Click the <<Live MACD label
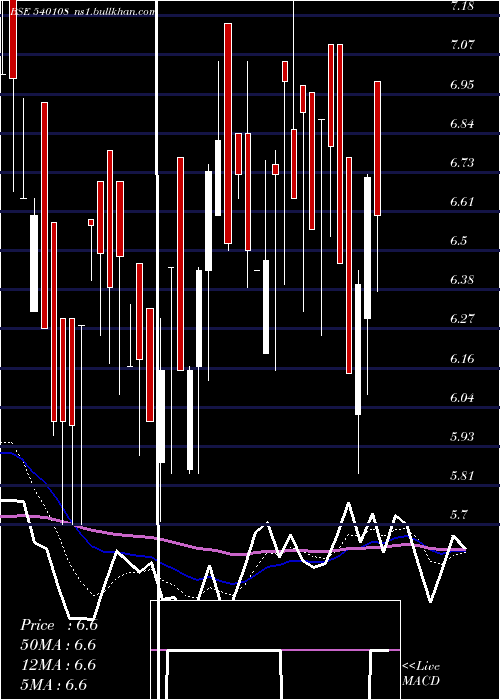Viewport: 500px width, 700px height. (421, 674)
